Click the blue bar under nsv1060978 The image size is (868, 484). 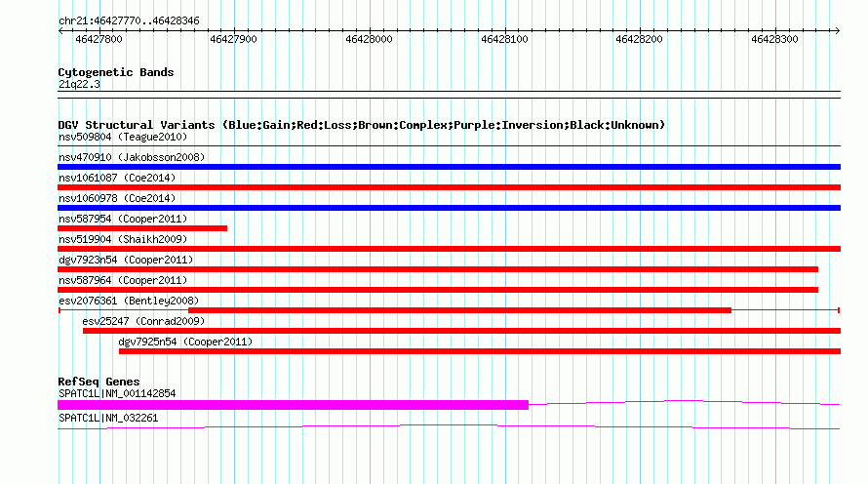click(x=449, y=208)
